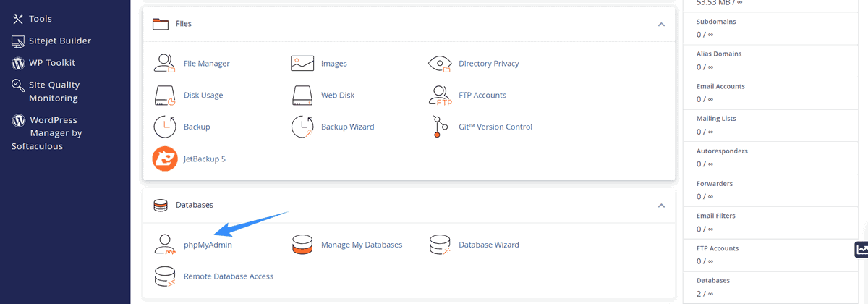Click the Tools wrench icon in sidebar
Image resolution: width=868 pixels, height=304 pixels.
click(x=18, y=19)
